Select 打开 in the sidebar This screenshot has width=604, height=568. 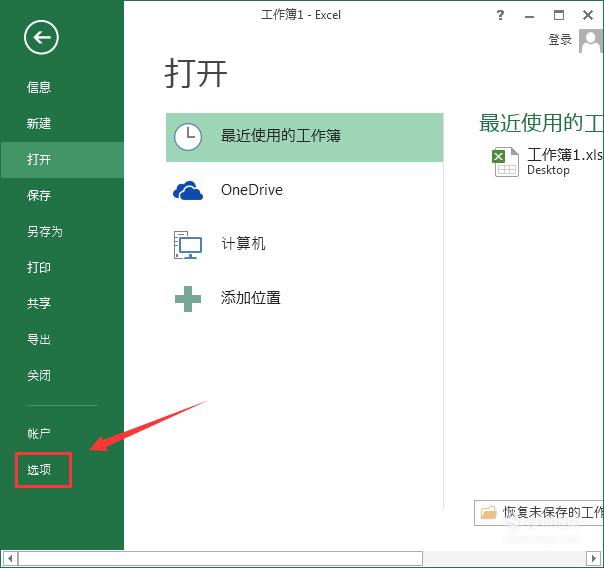coord(62,159)
